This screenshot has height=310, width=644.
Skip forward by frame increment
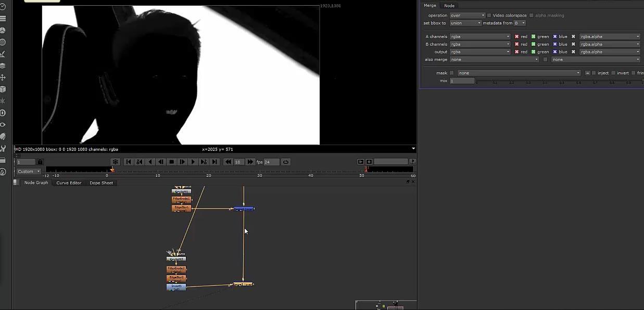pos(250,162)
